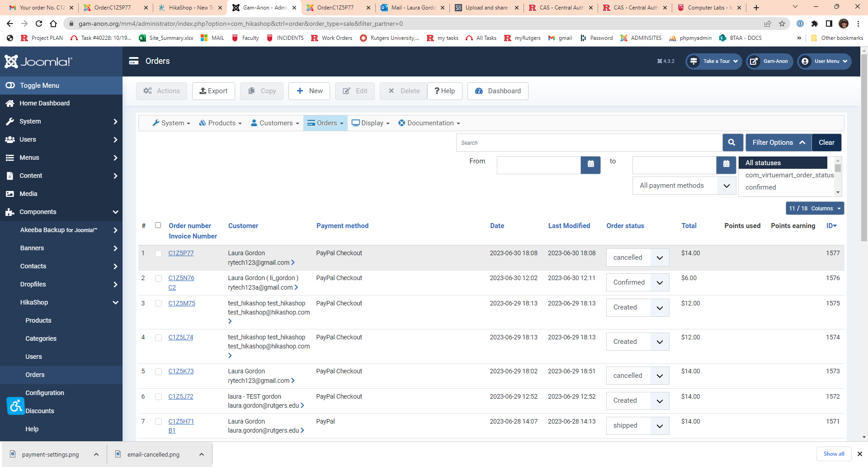Open the ADMINSITES bookmark
Image resolution: width=868 pixels, height=467 pixels.
[x=641, y=38]
